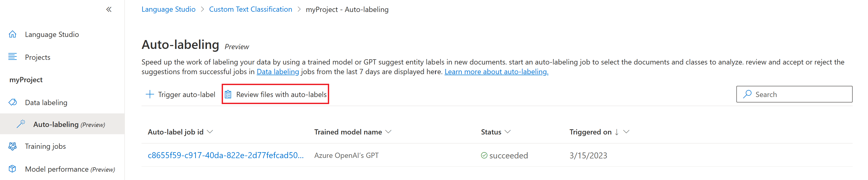Open the Triggered on column chevron menu
This screenshot has width=868, height=180.
626,132
